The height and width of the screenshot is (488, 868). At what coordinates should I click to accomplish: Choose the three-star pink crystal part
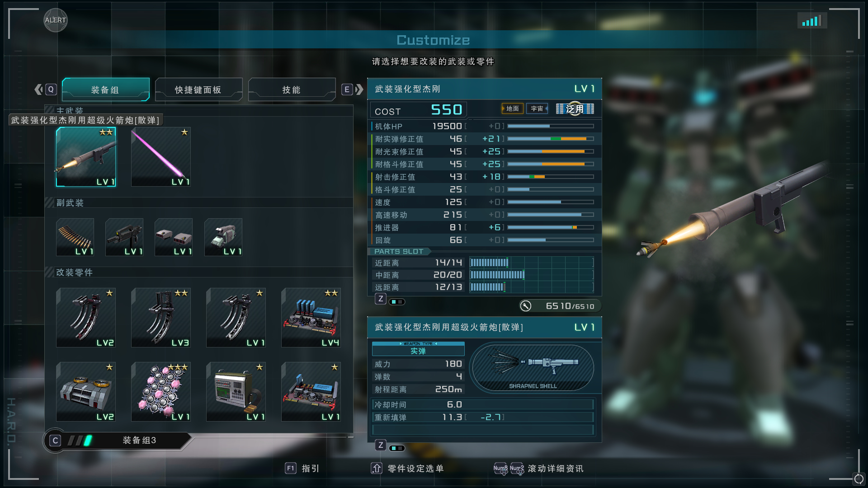point(161,392)
